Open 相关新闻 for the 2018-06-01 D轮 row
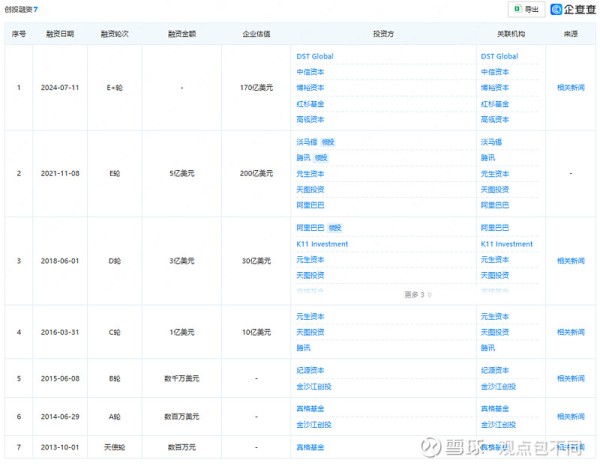Image resolution: width=600 pixels, height=466 pixels. point(570,261)
